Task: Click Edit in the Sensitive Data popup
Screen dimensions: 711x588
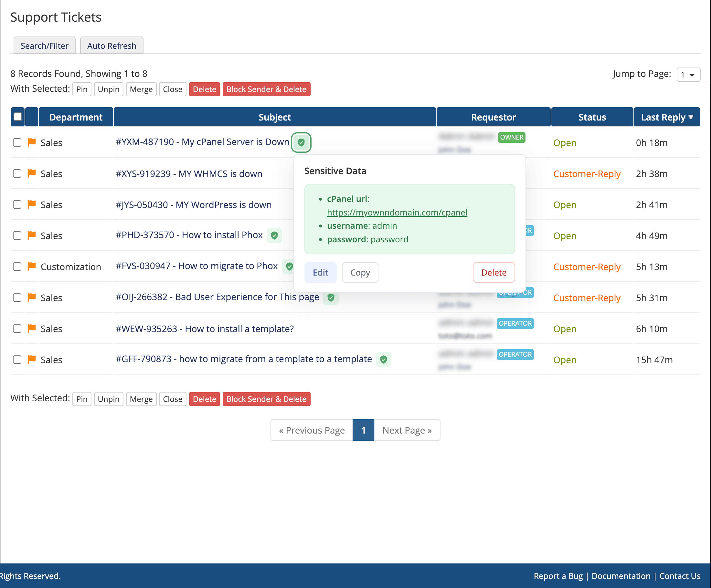Action: tap(320, 272)
